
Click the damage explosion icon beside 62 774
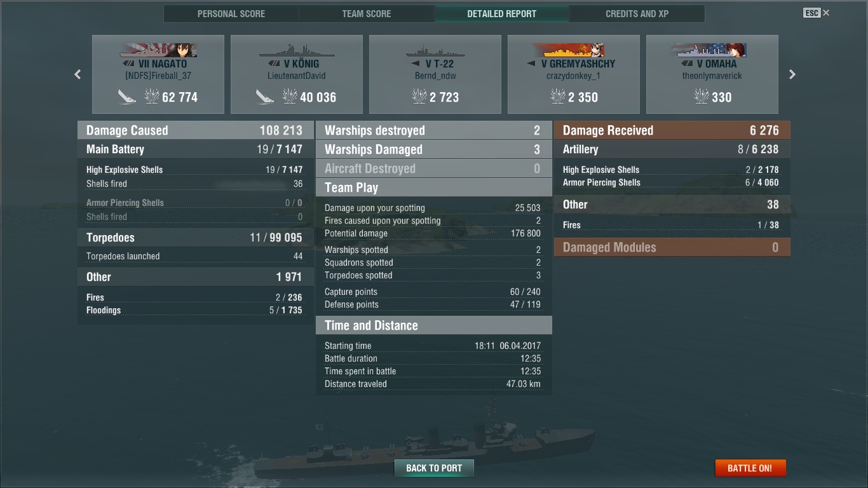(152, 97)
